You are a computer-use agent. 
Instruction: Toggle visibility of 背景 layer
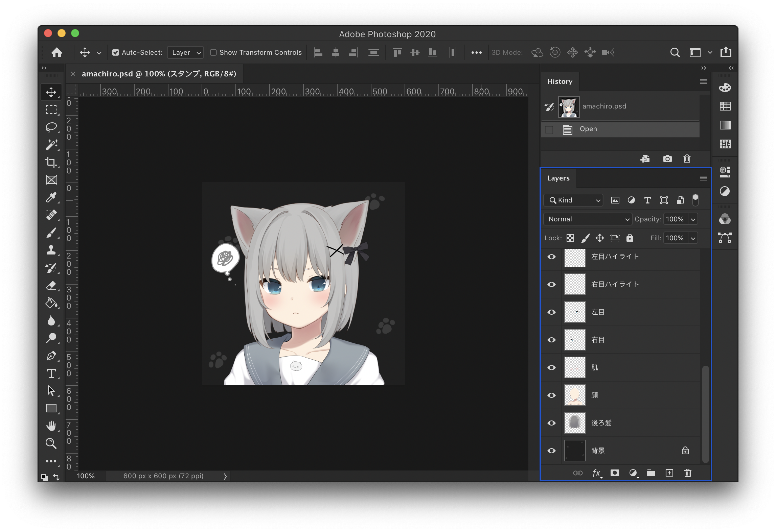click(x=551, y=450)
